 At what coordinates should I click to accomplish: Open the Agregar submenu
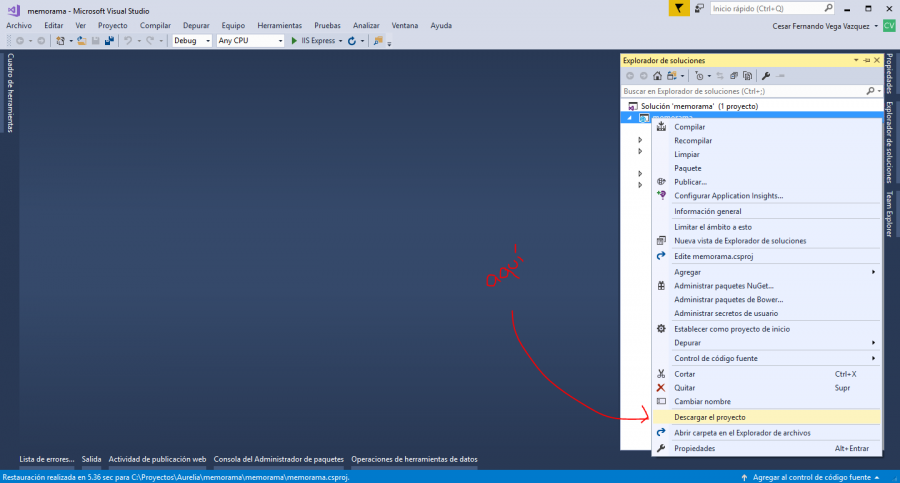pyautogui.click(x=766, y=272)
